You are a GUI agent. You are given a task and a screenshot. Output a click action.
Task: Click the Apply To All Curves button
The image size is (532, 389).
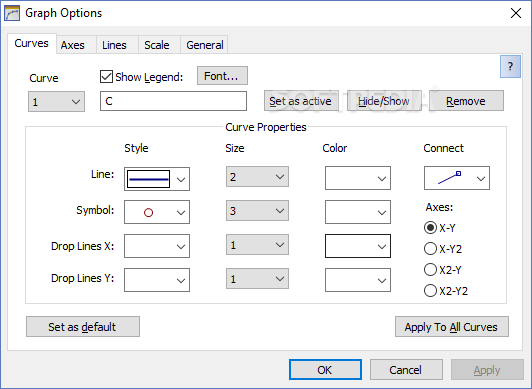pos(452,327)
